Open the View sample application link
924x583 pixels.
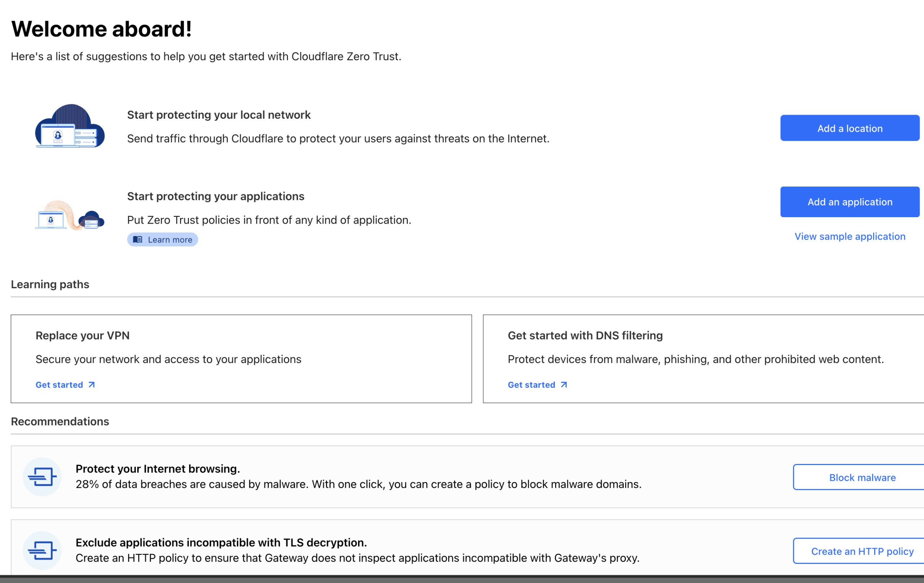tap(850, 236)
